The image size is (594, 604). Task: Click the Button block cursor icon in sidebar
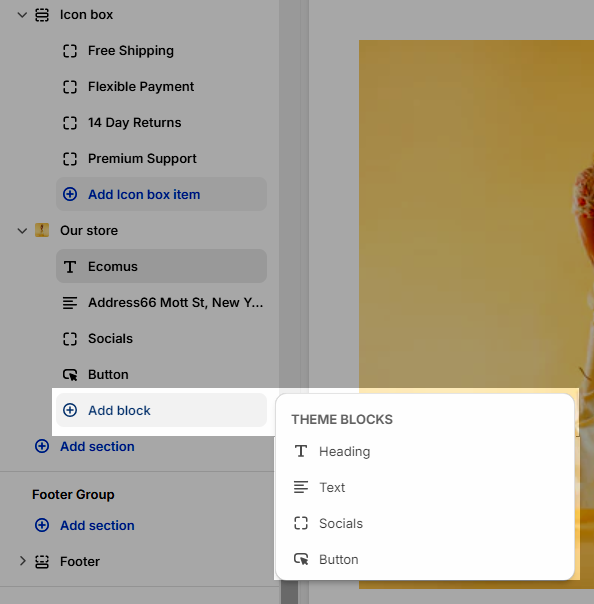pos(70,374)
